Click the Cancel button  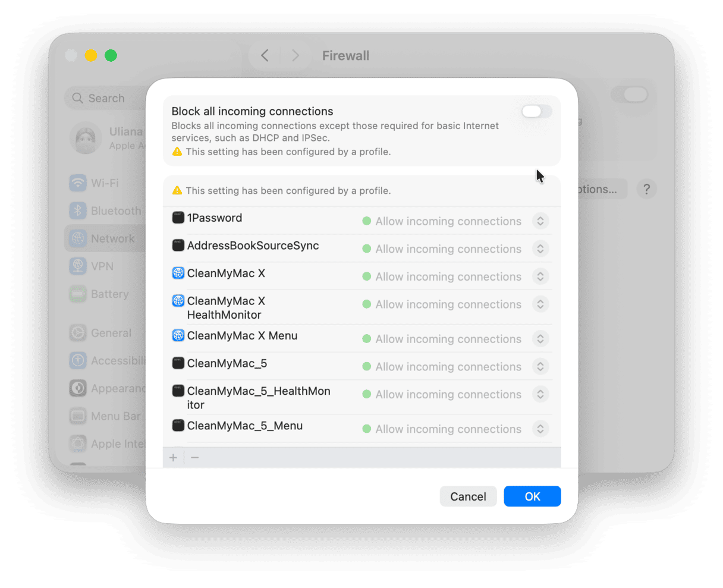click(468, 496)
